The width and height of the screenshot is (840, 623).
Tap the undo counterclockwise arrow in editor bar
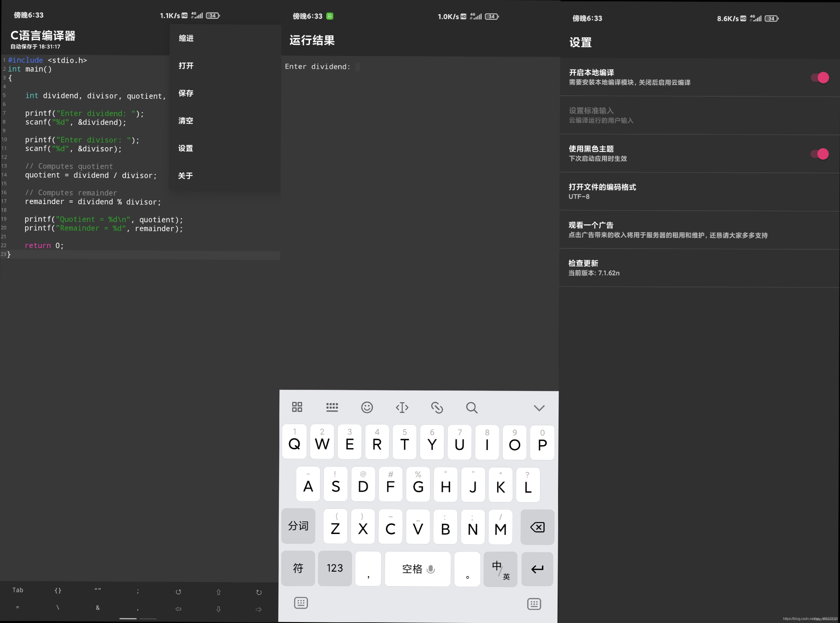(x=178, y=592)
